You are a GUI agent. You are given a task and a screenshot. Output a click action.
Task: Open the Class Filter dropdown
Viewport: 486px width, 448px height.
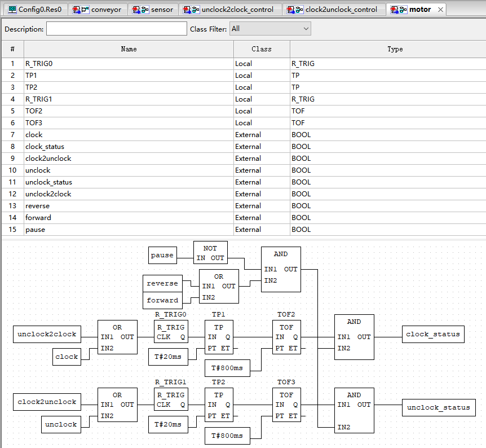tap(270, 29)
